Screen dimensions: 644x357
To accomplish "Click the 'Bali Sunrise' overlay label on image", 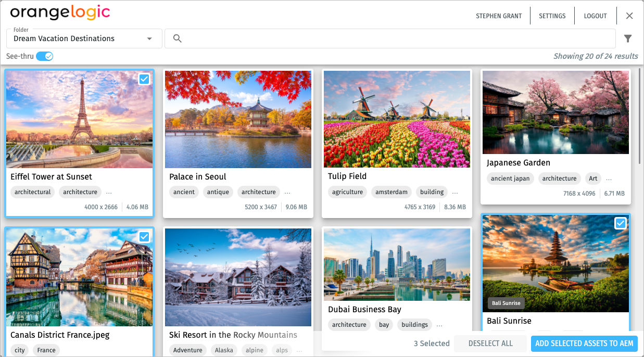I will (x=506, y=303).
